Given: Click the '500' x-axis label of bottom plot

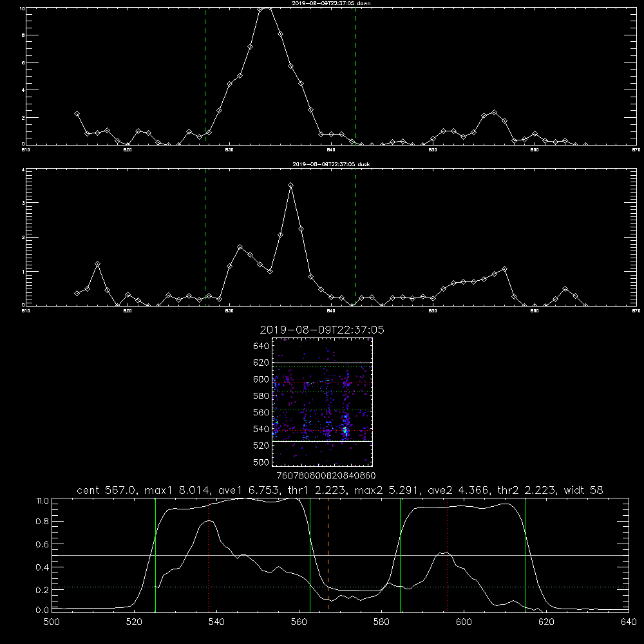Looking at the screenshot, I should pos(52,621).
